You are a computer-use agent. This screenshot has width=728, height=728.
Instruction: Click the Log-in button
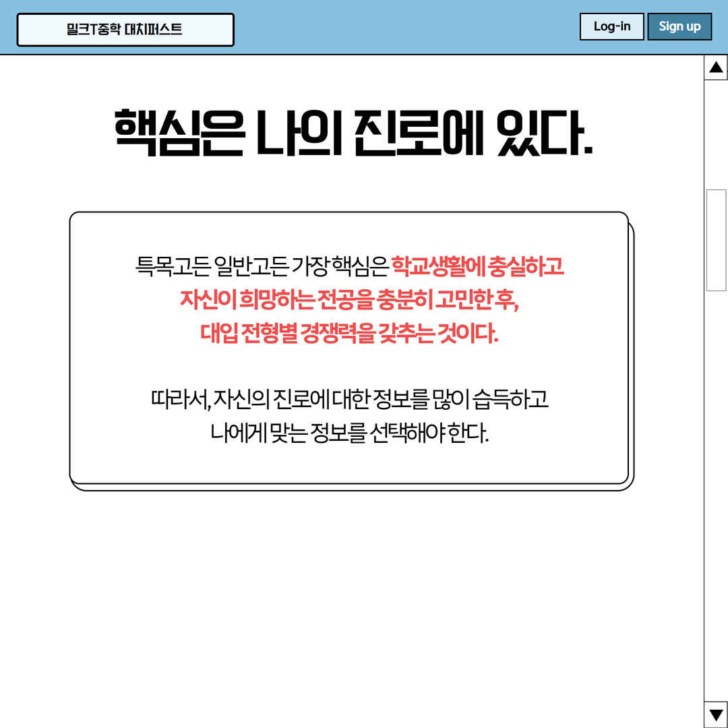pyautogui.click(x=611, y=26)
